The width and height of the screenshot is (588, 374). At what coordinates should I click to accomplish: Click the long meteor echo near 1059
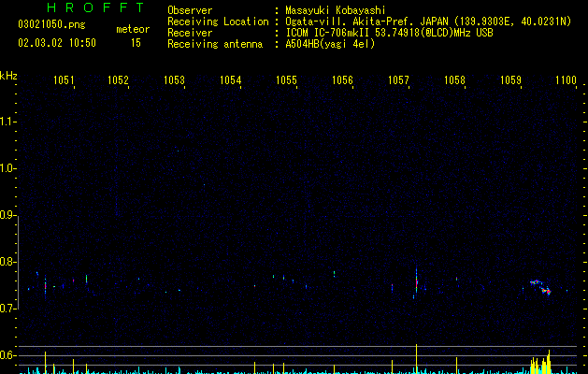pyautogui.click(x=540, y=287)
